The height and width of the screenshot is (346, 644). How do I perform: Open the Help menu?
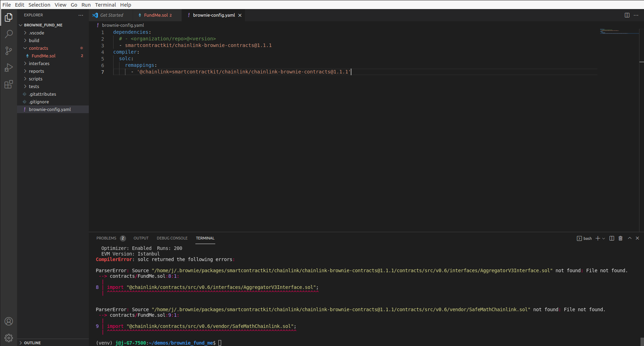[126, 5]
